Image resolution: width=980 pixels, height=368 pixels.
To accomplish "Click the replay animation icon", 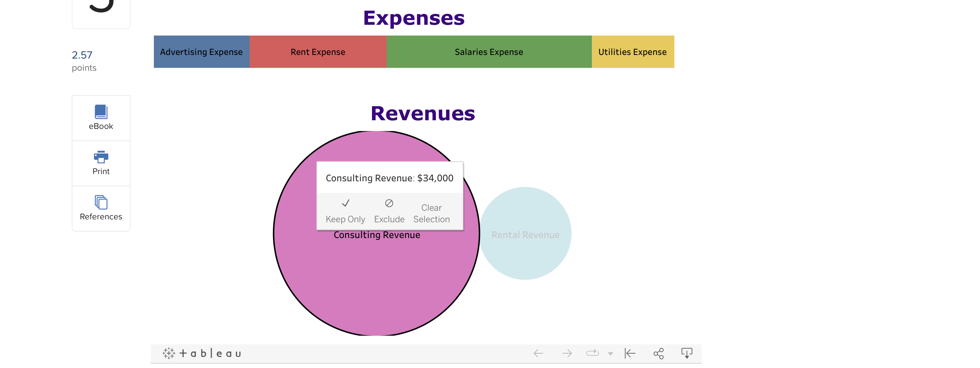I will point(592,353).
